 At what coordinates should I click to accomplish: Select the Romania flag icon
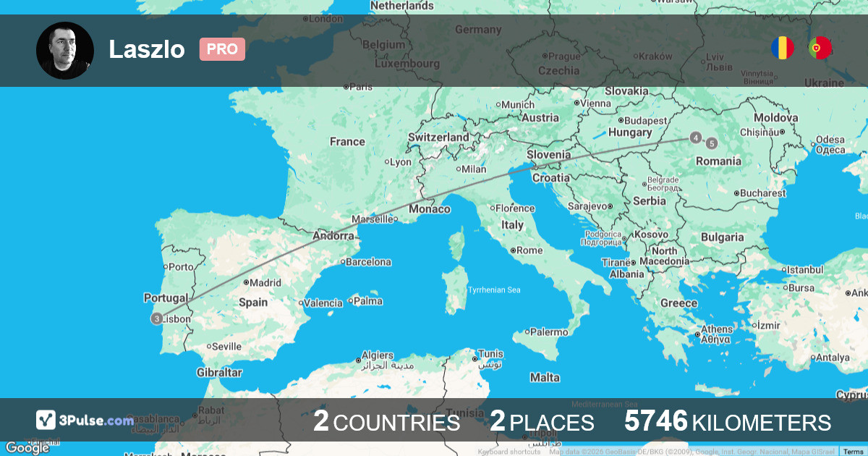tap(782, 48)
